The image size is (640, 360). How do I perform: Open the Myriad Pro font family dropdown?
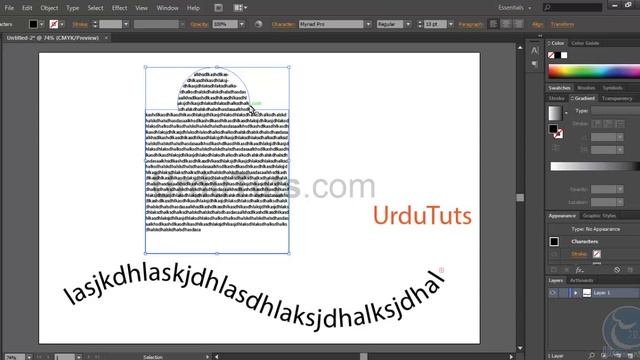click(369, 24)
